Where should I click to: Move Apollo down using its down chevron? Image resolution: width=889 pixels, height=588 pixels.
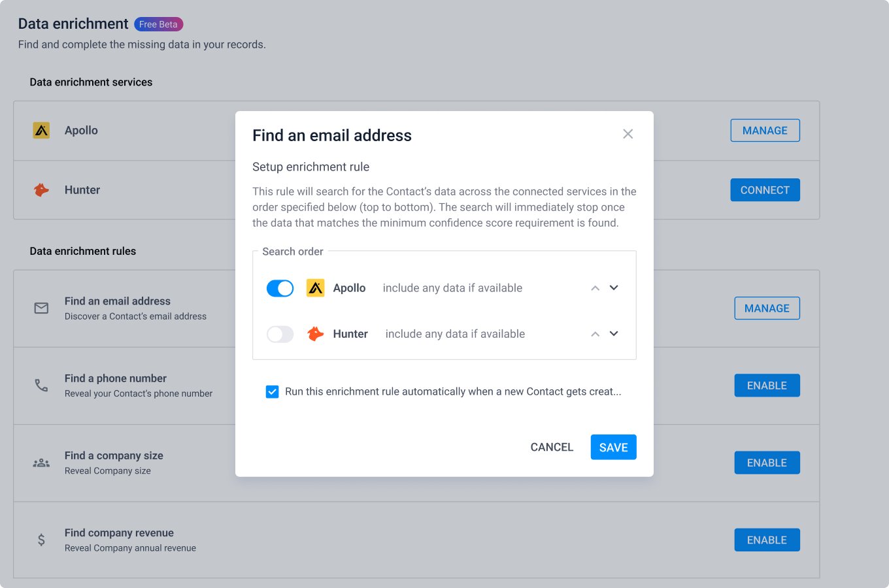click(614, 287)
